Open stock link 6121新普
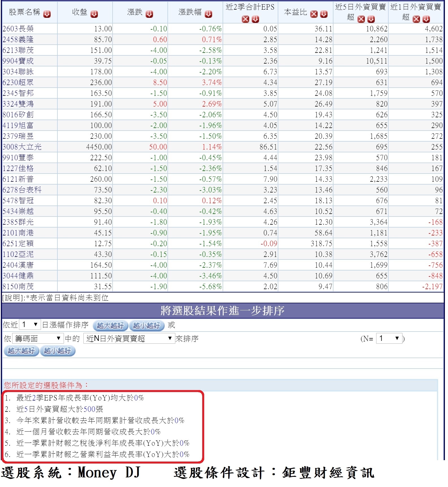Screen dimensions: 448x487 point(18,179)
